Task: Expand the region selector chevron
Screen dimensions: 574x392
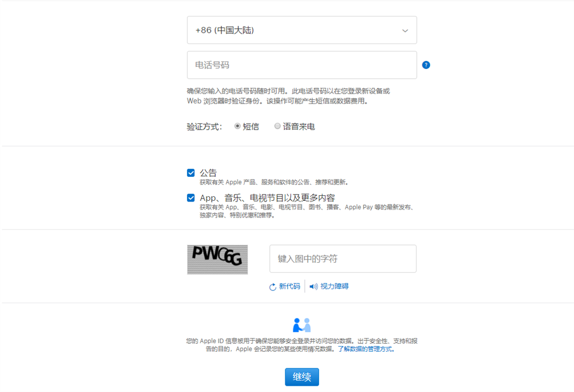Action: pyautogui.click(x=405, y=30)
